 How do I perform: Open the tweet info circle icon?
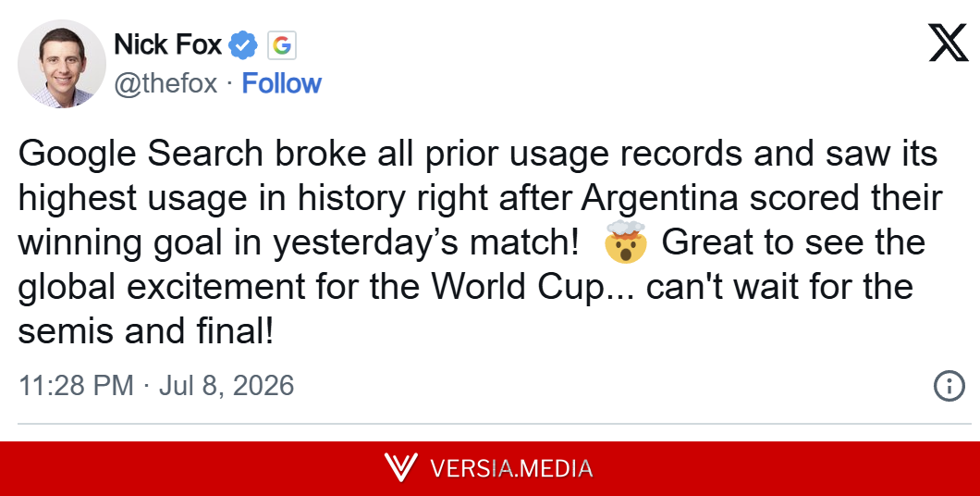(949, 386)
